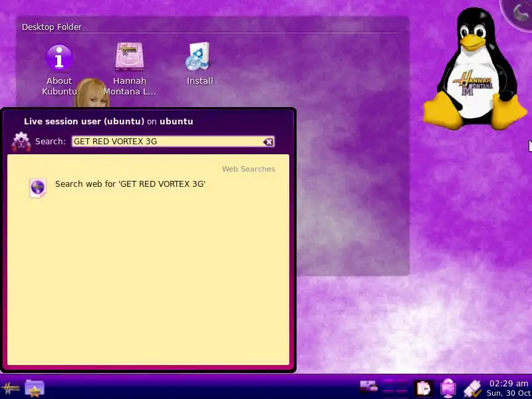532x399 pixels.
Task: Click the Plasma toolbox in top-right corner
Action: (519, 13)
